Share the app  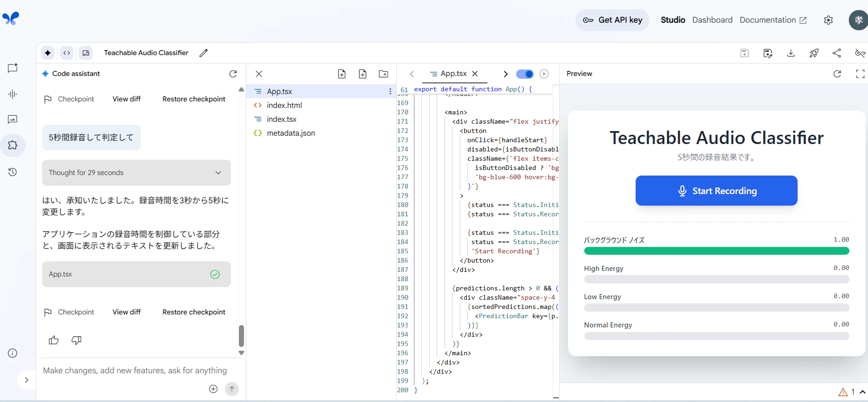pyautogui.click(x=837, y=53)
